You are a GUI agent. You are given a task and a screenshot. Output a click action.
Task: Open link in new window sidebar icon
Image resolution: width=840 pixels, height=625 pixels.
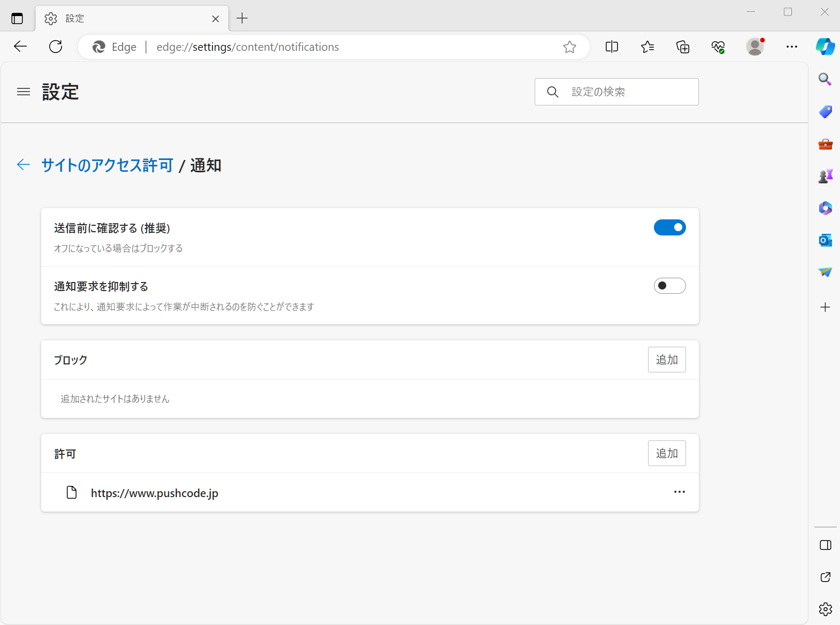point(825,577)
